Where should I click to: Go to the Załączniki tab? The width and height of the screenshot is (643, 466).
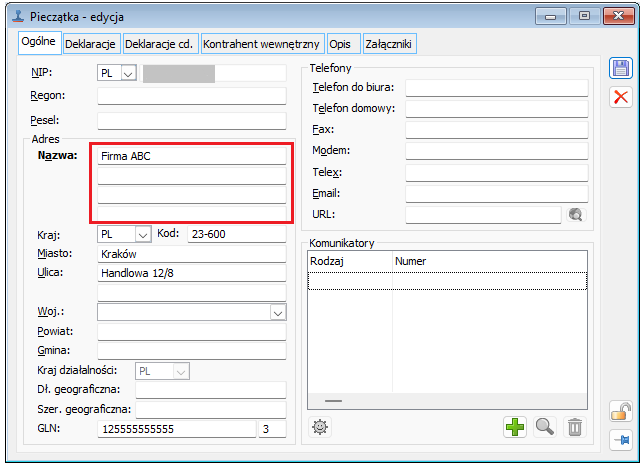click(x=389, y=44)
